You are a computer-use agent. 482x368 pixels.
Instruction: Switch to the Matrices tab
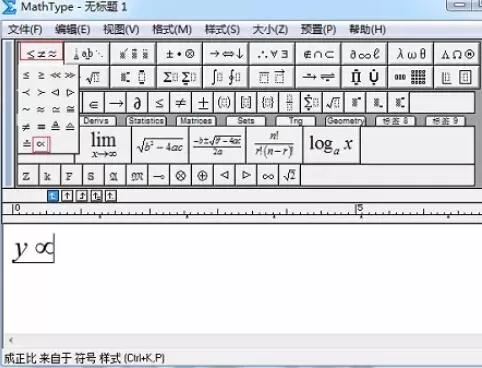point(196,121)
